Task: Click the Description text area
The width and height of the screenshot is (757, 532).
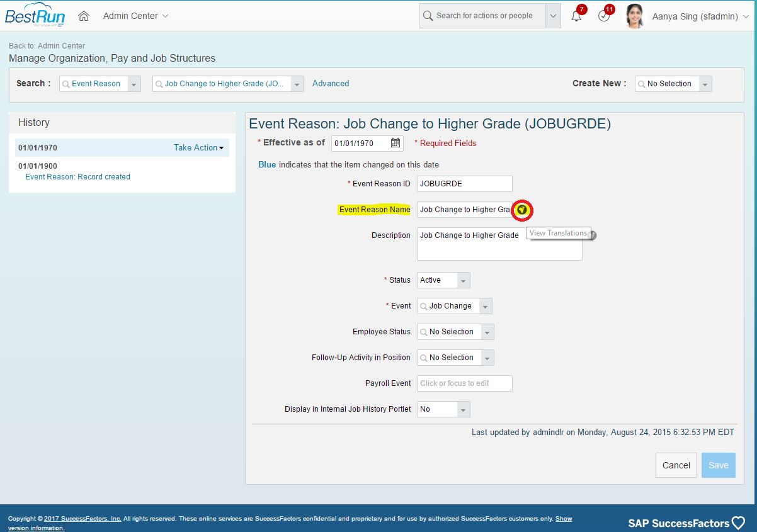Action: coord(499,244)
